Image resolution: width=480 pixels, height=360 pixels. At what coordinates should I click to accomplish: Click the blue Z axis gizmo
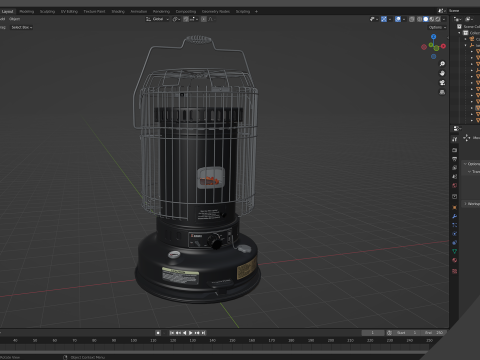pos(433,37)
